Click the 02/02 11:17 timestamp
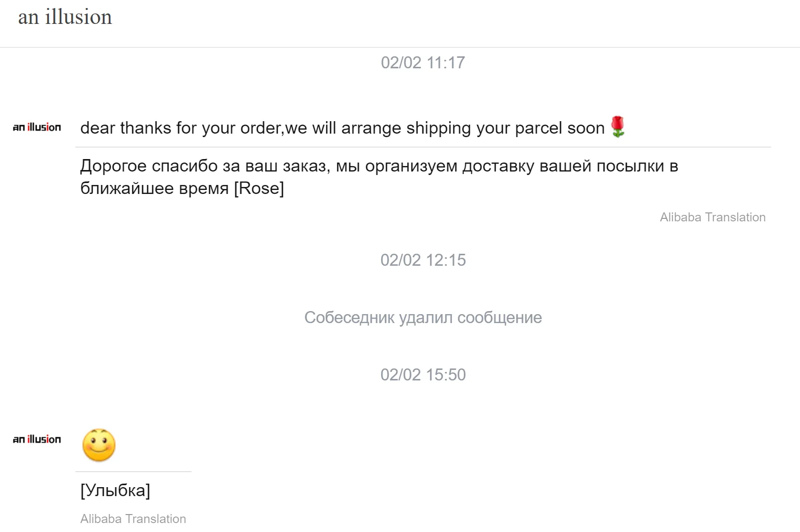The height and width of the screenshot is (532, 800). [x=422, y=63]
